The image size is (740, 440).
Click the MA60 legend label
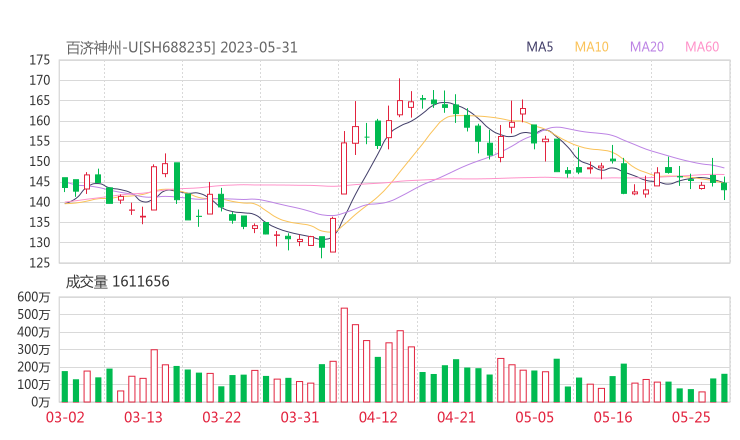click(x=702, y=47)
